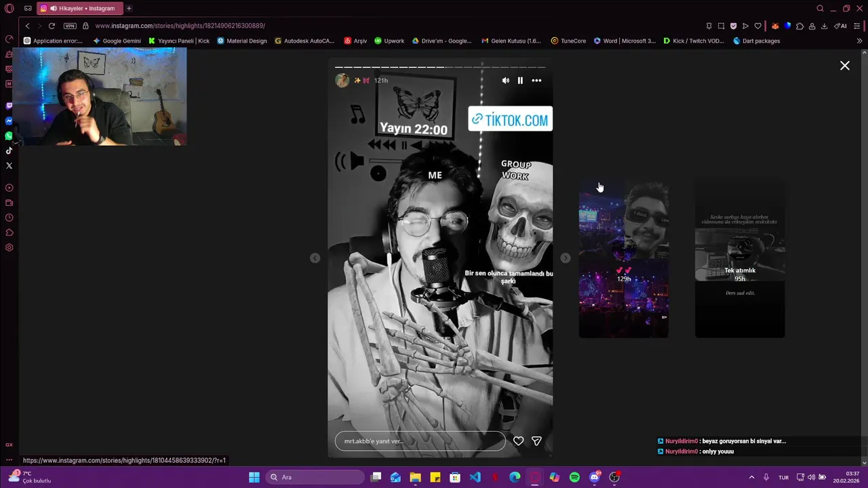Select the Hikayeler • Instagram tab

[80, 8]
